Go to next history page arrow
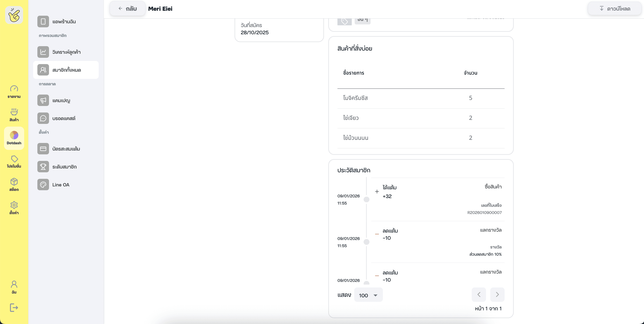This screenshot has height=324, width=644. pos(497,295)
